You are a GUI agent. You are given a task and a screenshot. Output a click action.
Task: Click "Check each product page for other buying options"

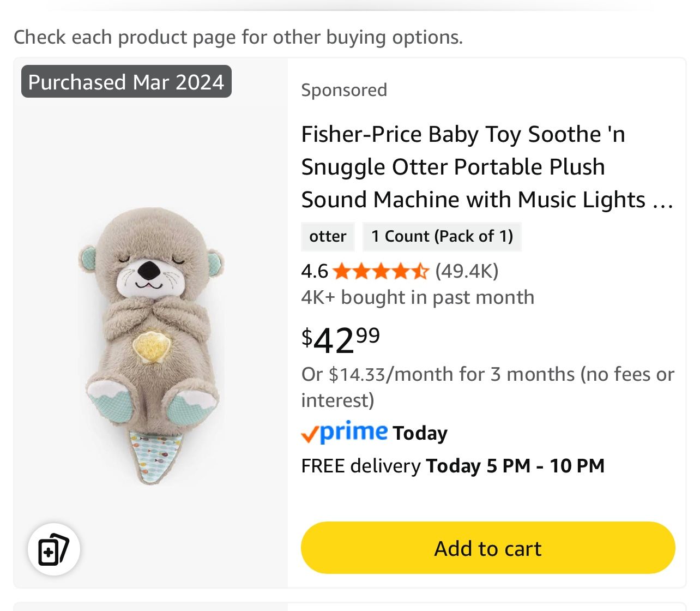[238, 37]
